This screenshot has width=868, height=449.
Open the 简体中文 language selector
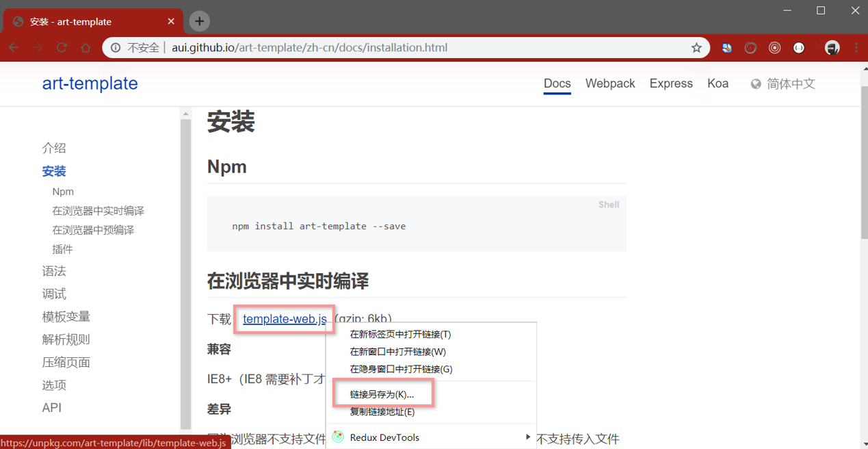[790, 84]
